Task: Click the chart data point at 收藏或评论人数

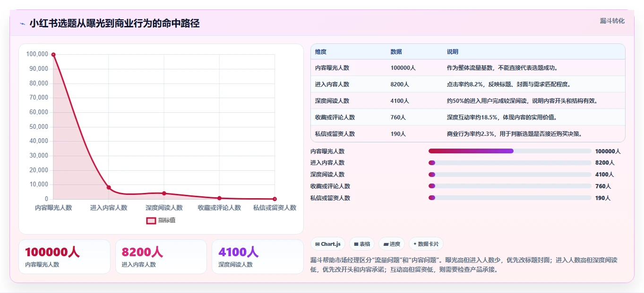Action: coord(219,198)
